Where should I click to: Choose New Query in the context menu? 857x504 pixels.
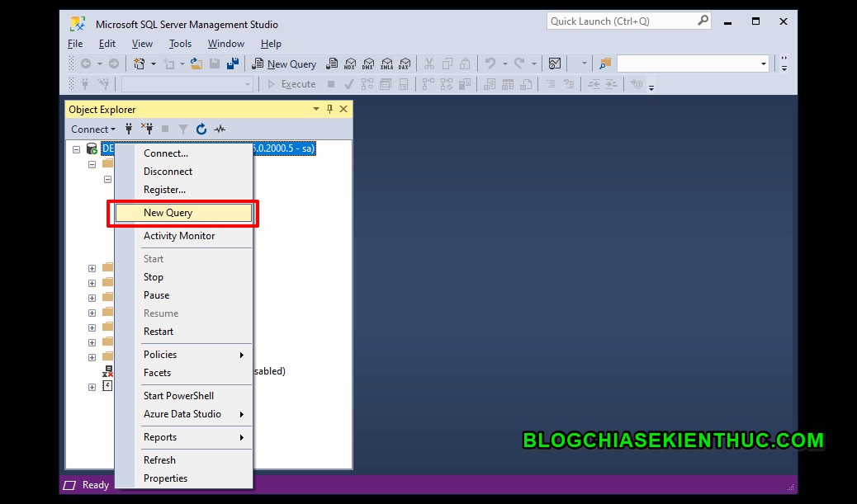click(x=183, y=213)
